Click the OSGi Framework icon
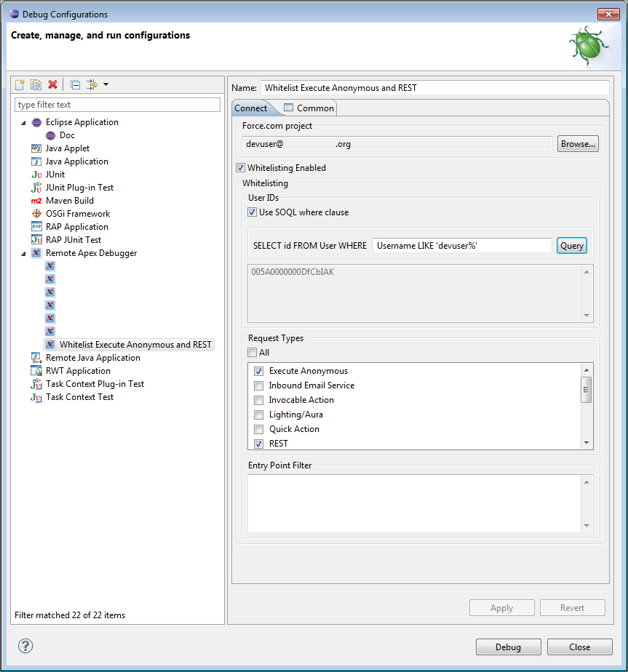 click(36, 214)
